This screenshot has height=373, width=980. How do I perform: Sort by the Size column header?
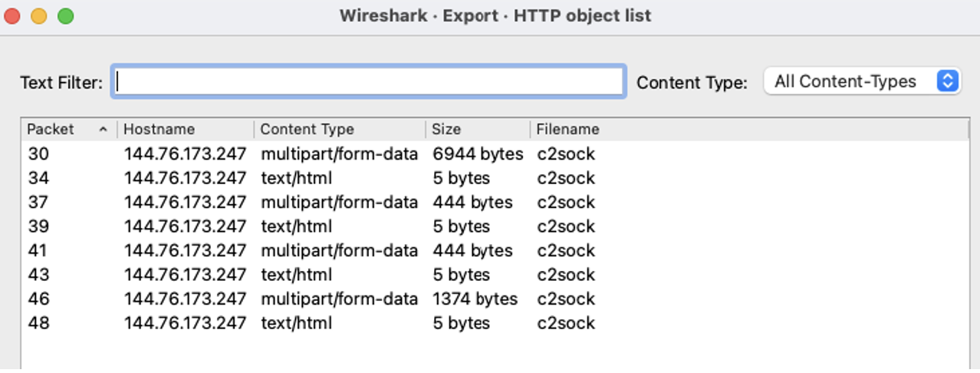point(478,129)
